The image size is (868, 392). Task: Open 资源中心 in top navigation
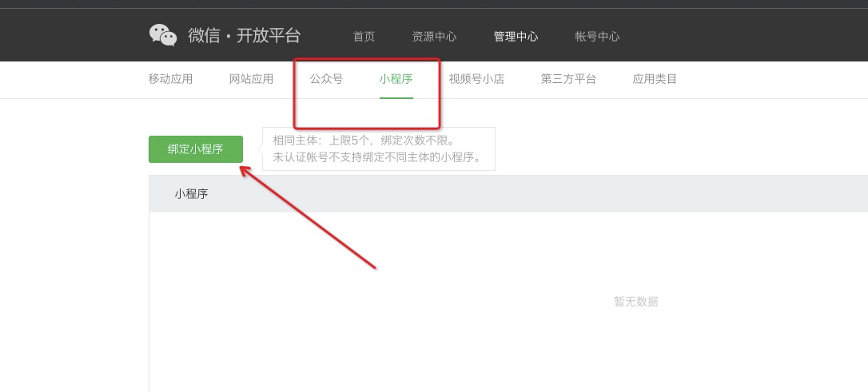[x=434, y=37]
